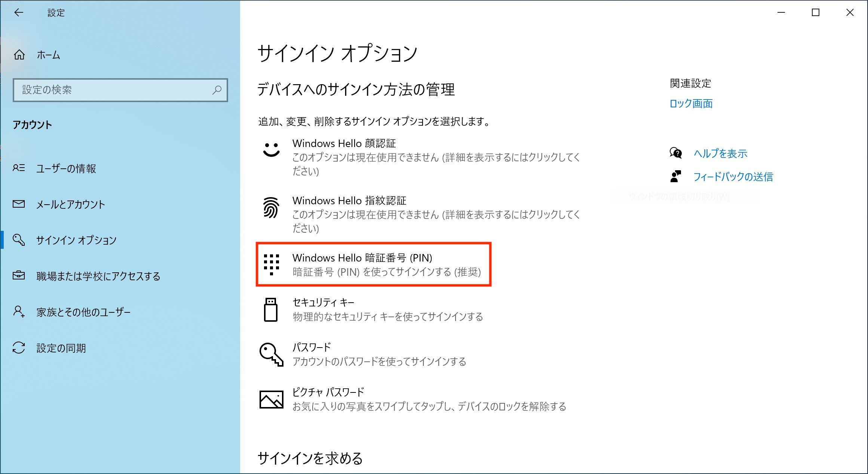Click the アカウント sidebar heading
Image resolution: width=868 pixels, height=474 pixels.
[x=32, y=125]
